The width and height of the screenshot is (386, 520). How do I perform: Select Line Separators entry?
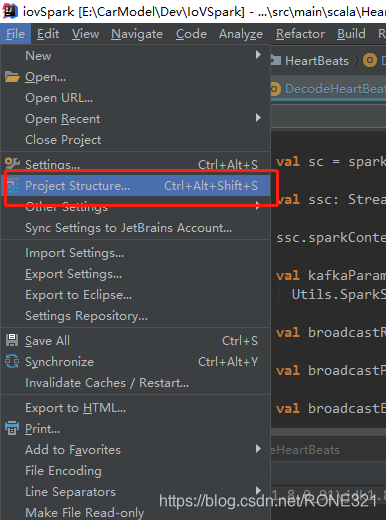(135, 492)
